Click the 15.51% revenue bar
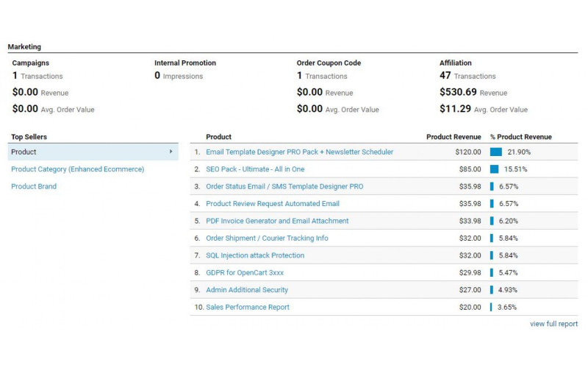This screenshot has height=368, width=588. (x=494, y=169)
